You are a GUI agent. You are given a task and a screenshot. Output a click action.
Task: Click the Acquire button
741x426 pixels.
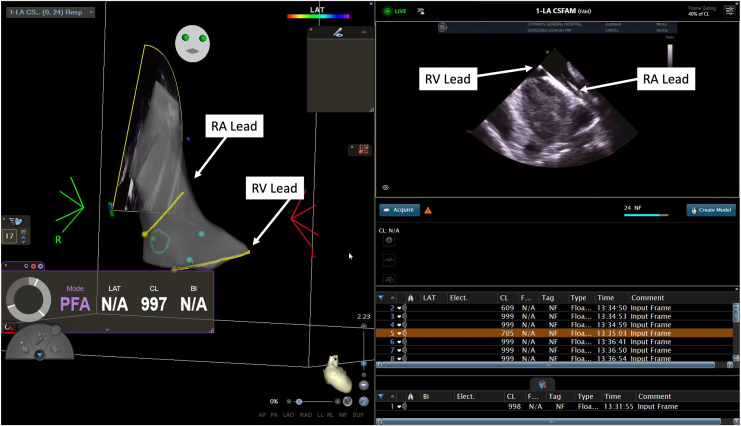[399, 210]
